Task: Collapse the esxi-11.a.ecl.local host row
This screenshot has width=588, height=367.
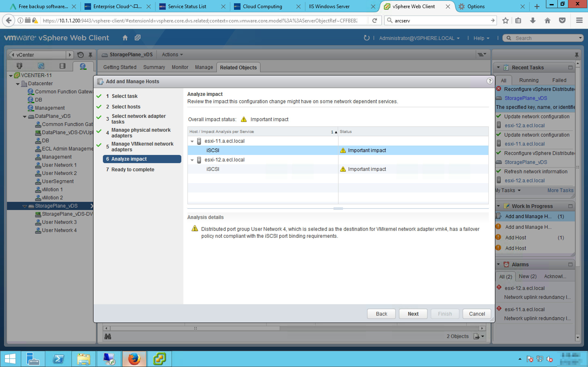Action: pos(192,141)
